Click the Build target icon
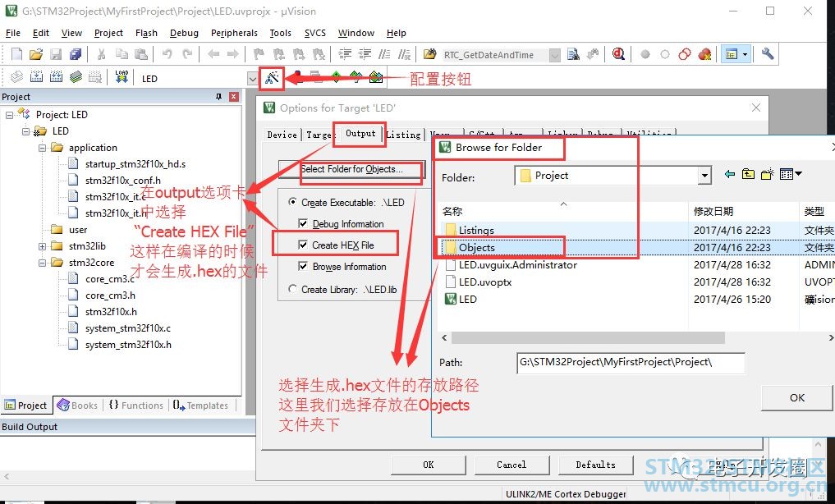Image resolution: width=835 pixels, height=504 pixels. click(x=36, y=77)
